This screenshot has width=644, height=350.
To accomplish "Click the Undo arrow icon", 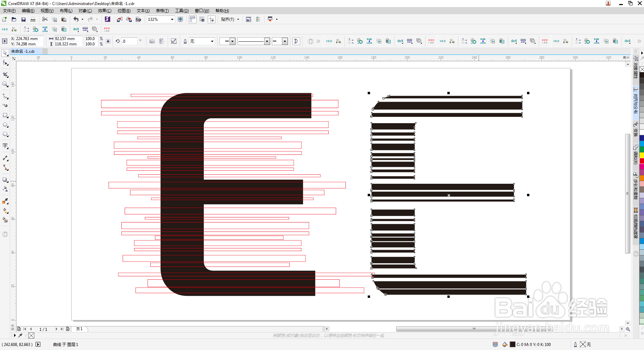I will (x=76, y=20).
